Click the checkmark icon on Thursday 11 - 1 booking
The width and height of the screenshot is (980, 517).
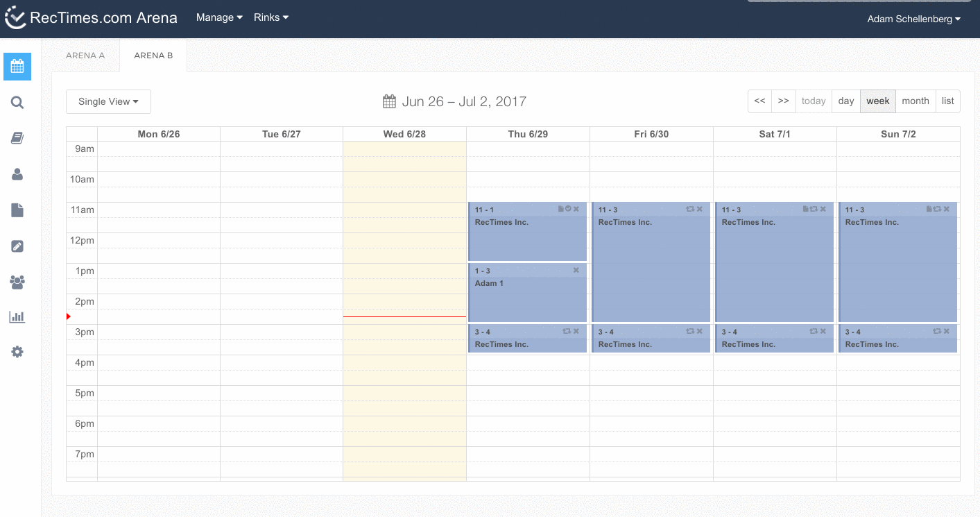click(568, 209)
